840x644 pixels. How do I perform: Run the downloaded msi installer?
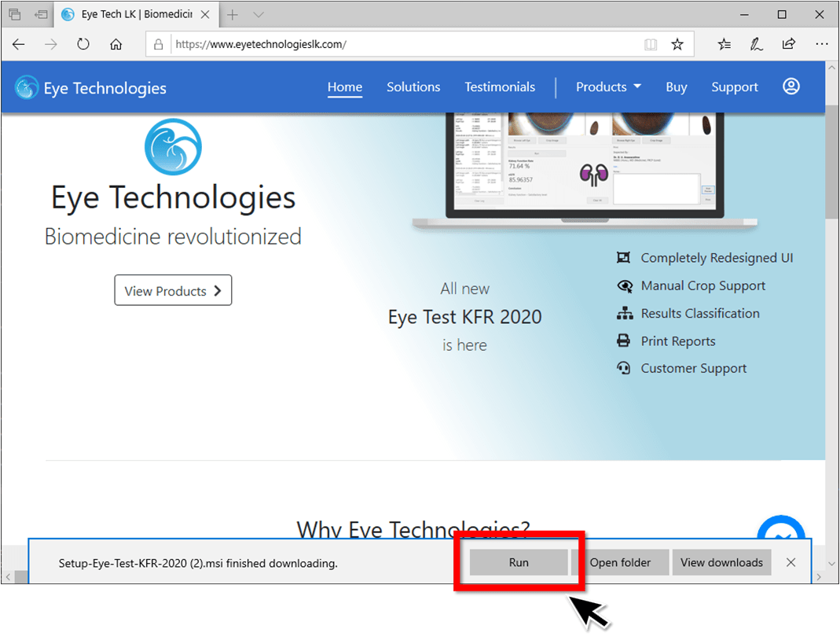tap(519, 562)
